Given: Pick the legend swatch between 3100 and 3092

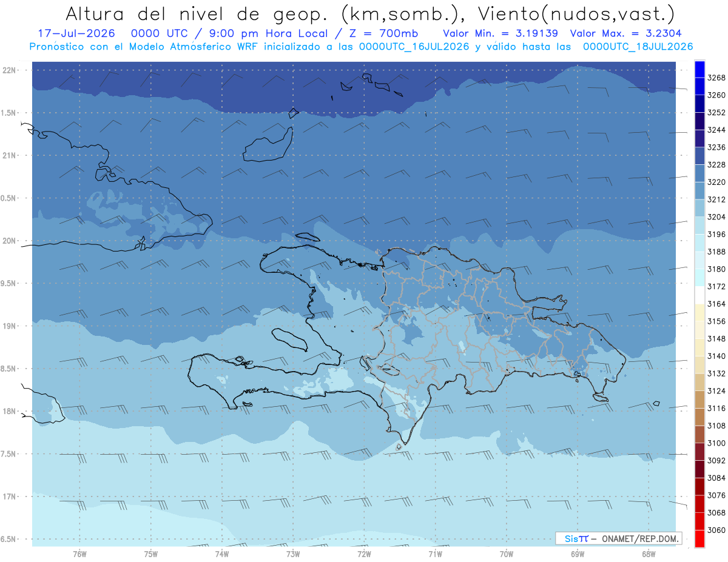Looking at the screenshot, I should coord(699,452).
